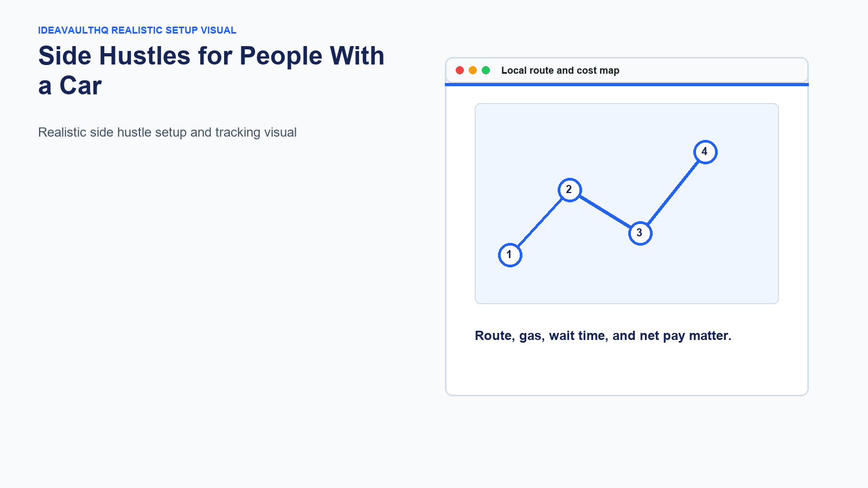Click the route line between markers 1 and 2
This screenshot has height=488, width=868.
click(540, 222)
